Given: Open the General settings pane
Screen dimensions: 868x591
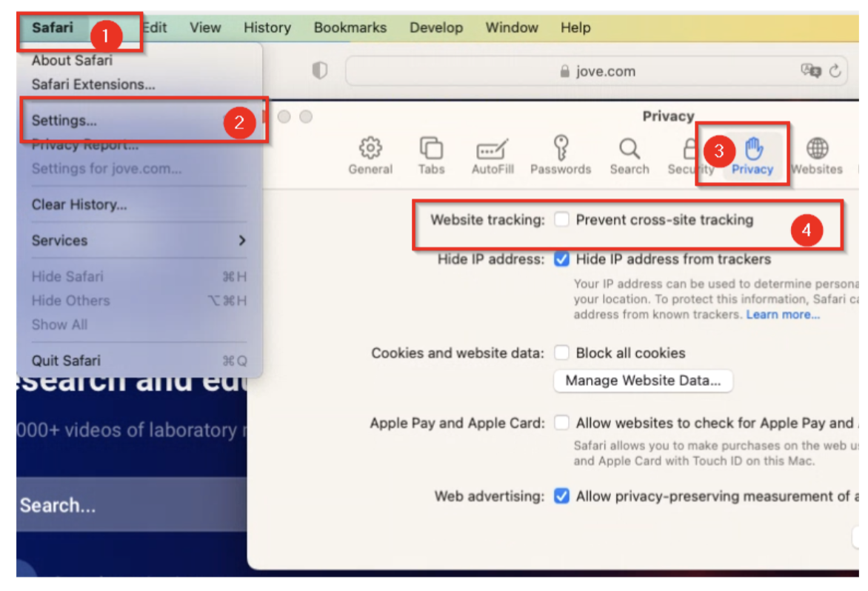Looking at the screenshot, I should (x=370, y=156).
